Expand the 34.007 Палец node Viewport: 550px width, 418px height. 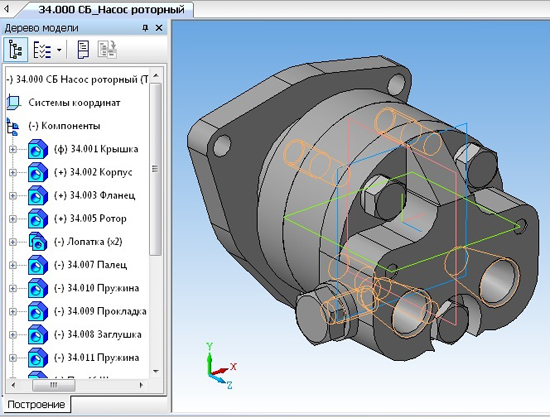pos(13,265)
